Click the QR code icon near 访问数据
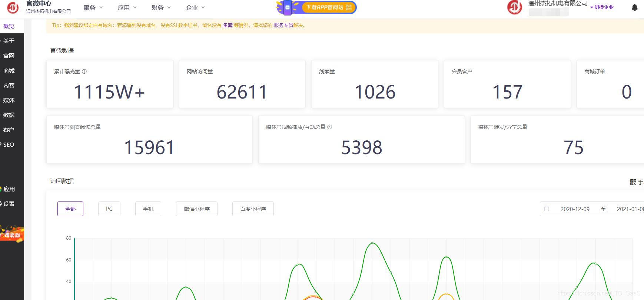Screen dimensions: 644x300 click(x=633, y=182)
